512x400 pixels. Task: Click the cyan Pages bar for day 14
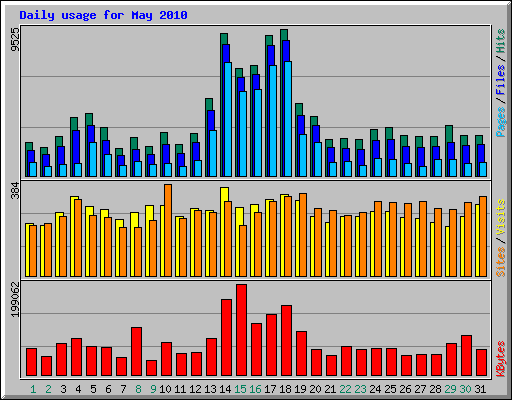228,119
